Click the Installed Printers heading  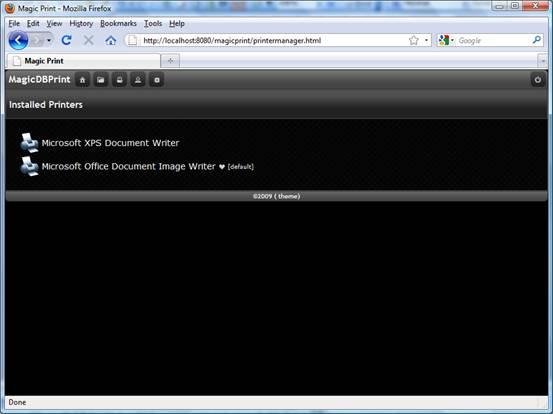pos(46,105)
